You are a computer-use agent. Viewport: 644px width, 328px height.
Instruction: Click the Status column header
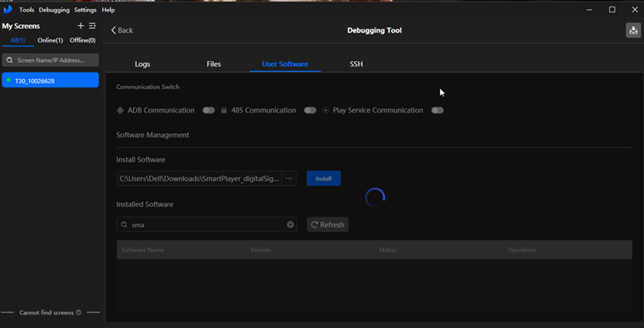pos(387,250)
